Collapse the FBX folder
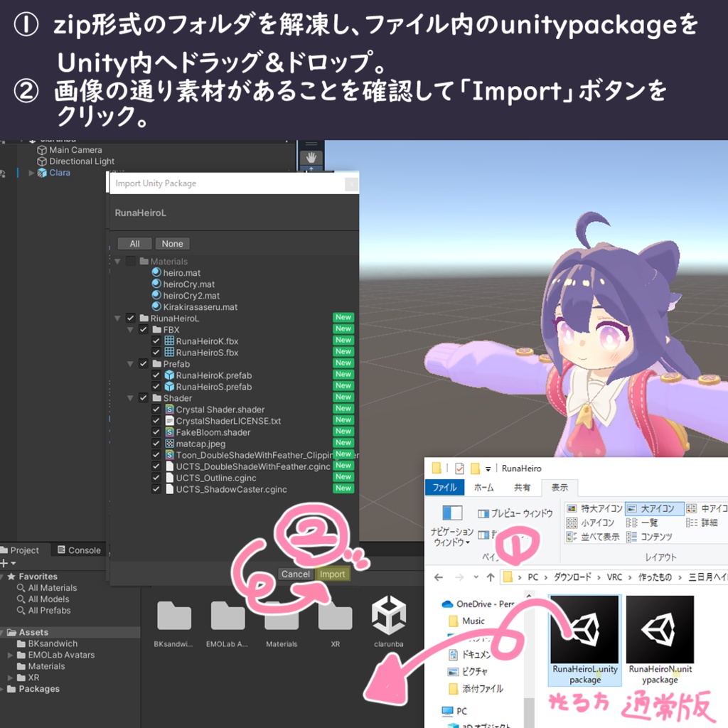728x728 pixels. point(131,330)
